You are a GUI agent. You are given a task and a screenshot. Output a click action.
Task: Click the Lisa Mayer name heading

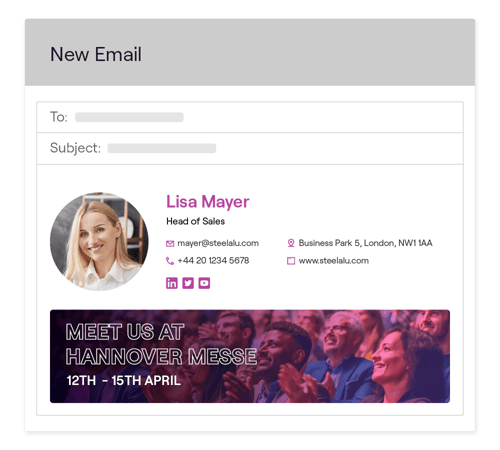pyautogui.click(x=208, y=202)
